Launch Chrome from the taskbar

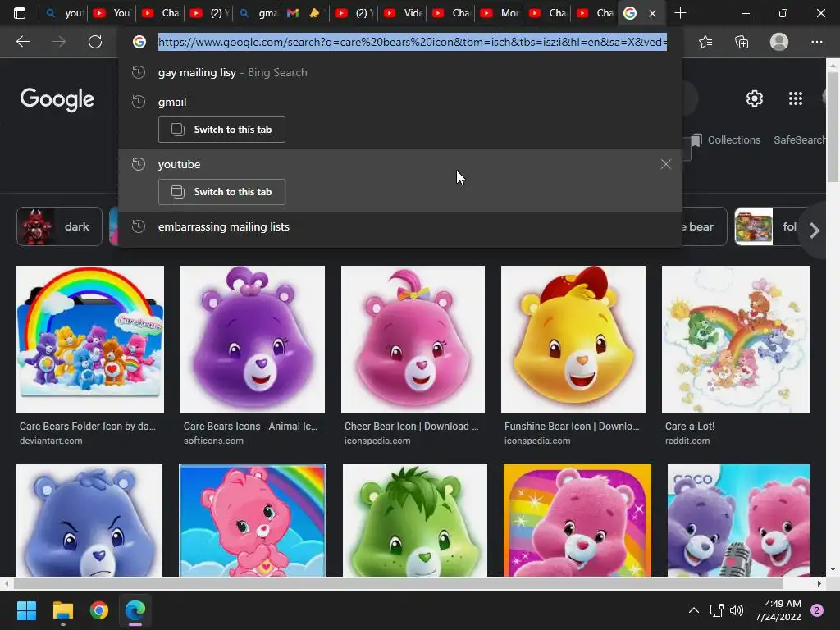coord(99,610)
